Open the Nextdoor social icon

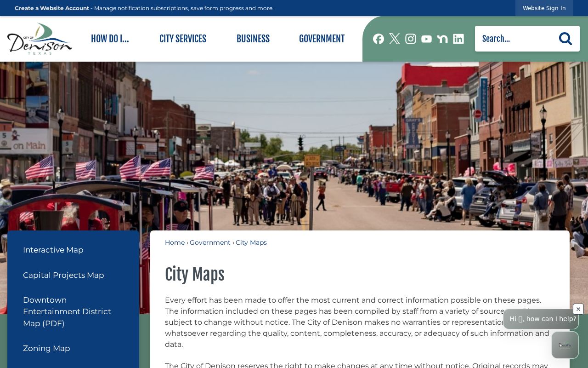click(x=442, y=39)
